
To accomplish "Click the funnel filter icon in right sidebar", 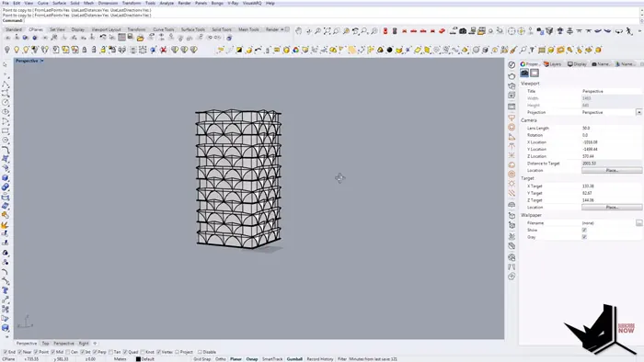I will tap(512, 118).
